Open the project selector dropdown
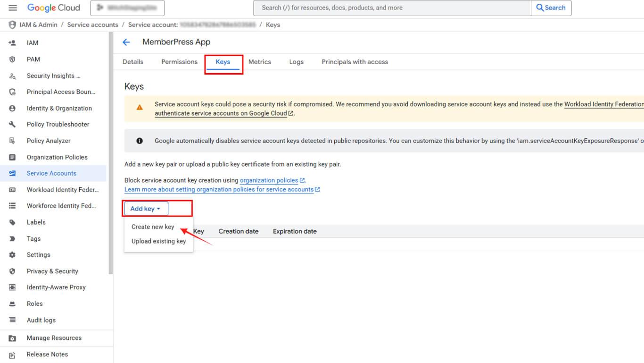The image size is (644, 363). [127, 8]
